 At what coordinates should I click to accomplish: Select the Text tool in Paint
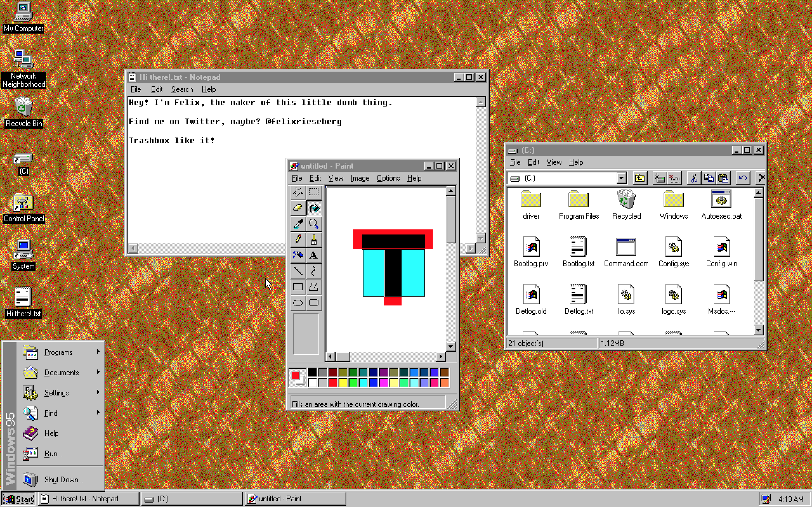(x=313, y=255)
